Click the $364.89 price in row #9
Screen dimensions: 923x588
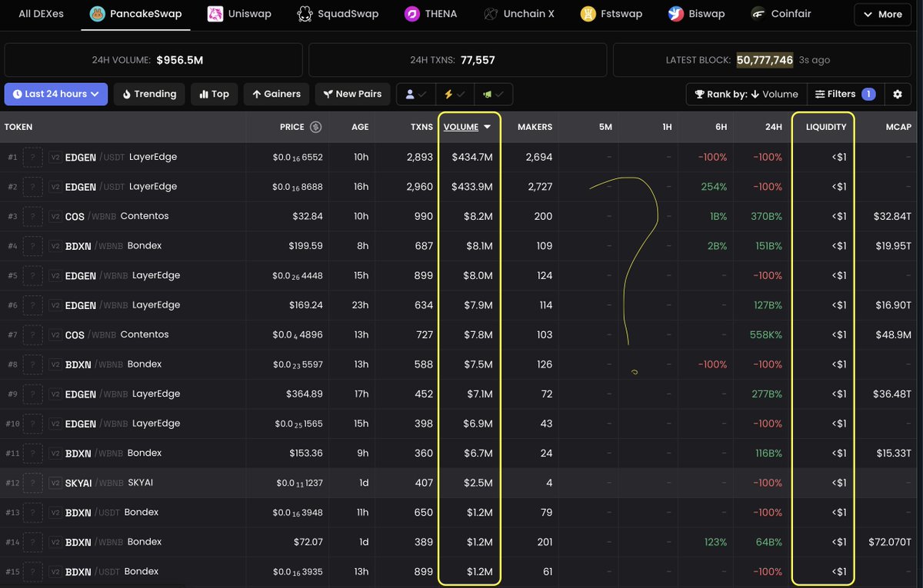(x=305, y=394)
